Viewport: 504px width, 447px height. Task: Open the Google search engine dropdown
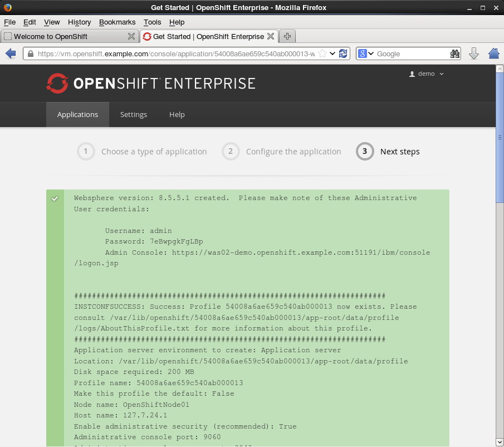click(366, 54)
